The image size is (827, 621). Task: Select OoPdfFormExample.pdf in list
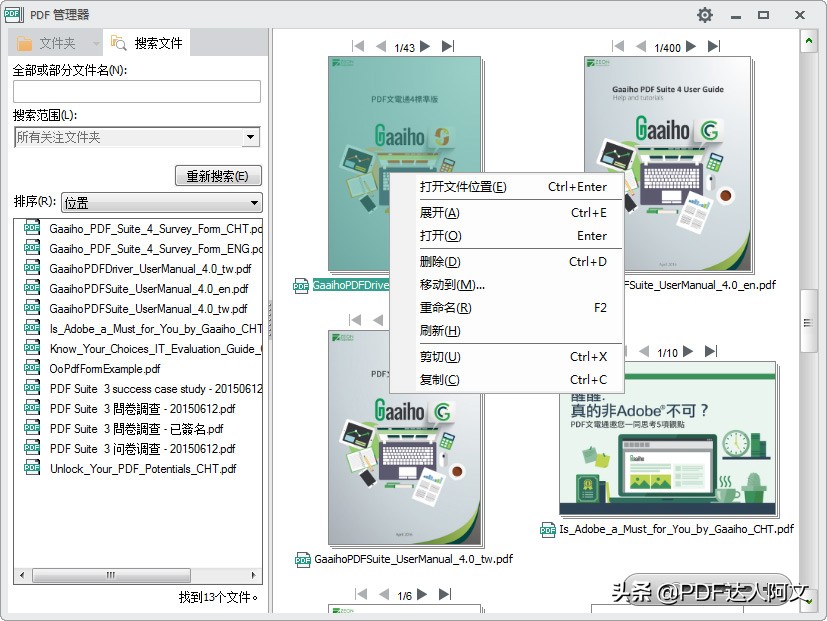(104, 369)
